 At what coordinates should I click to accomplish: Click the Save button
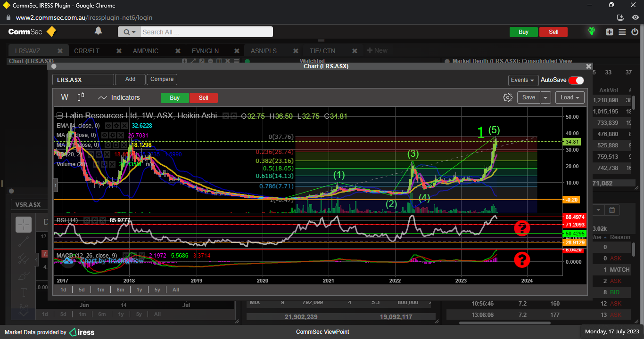528,97
